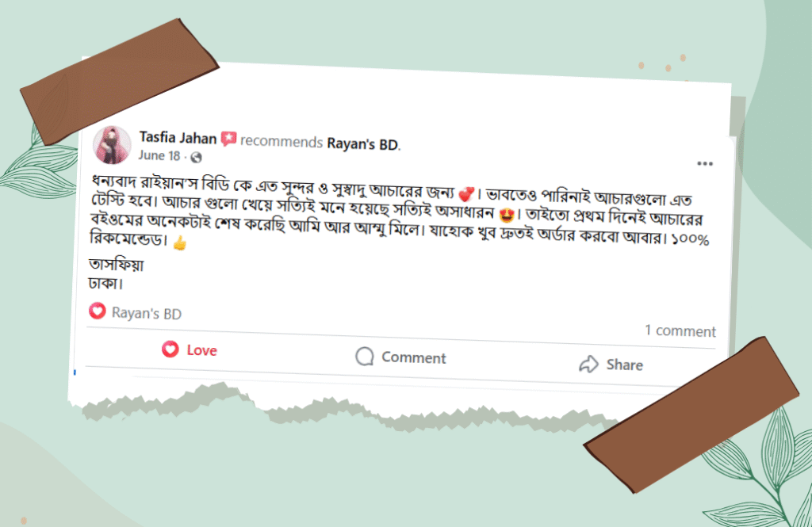Click Tasfia Jahan's profile picture

[x=113, y=145]
